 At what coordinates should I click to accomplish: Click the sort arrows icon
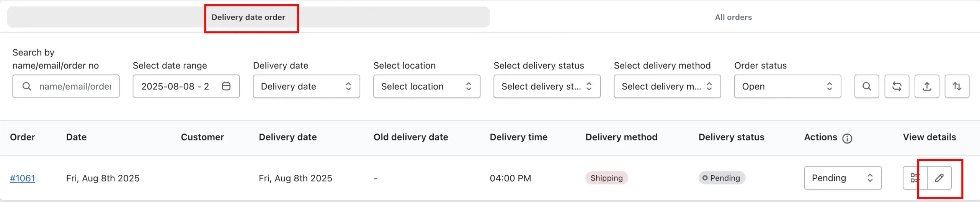point(957,86)
